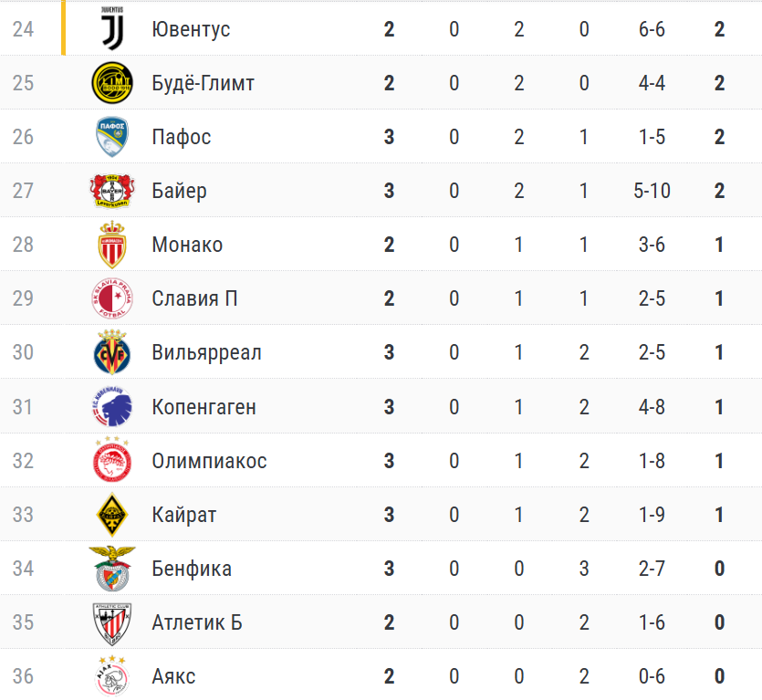Click the Pafos club crest

click(112, 137)
